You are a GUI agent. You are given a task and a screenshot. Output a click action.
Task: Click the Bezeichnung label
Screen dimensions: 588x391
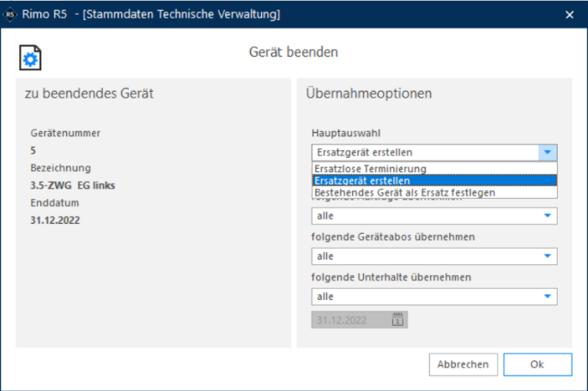point(61,168)
